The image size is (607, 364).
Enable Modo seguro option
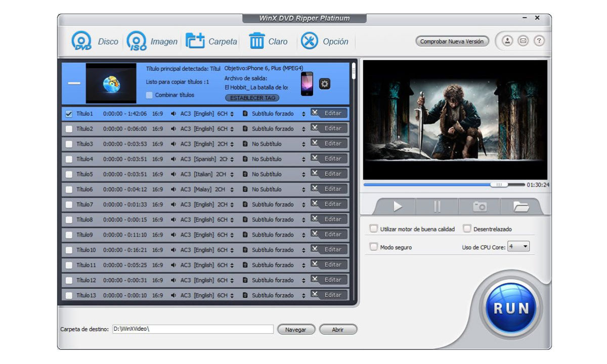pyautogui.click(x=374, y=247)
